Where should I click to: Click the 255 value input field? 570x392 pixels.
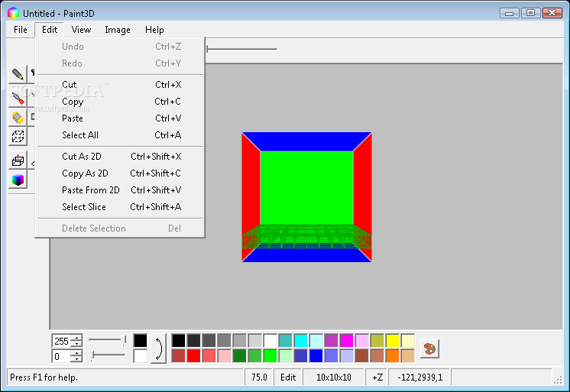point(62,341)
